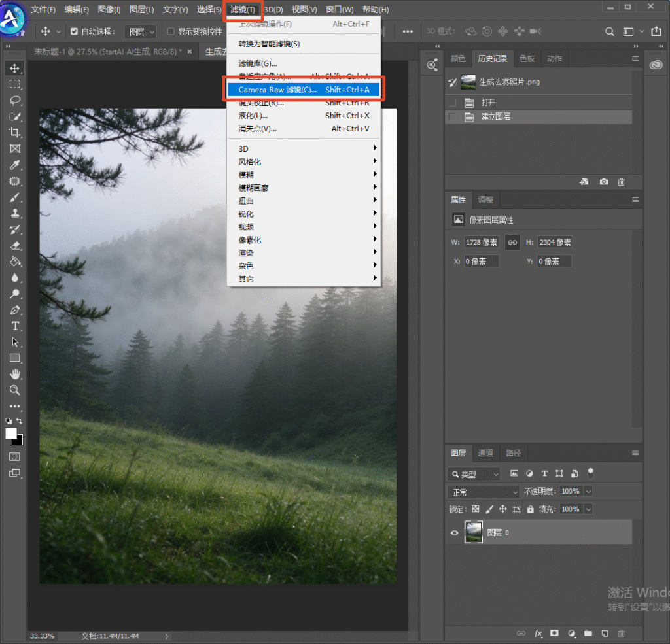Select the Rectangular Marquee tool
Screen dimensions: 670x644
click(15, 84)
